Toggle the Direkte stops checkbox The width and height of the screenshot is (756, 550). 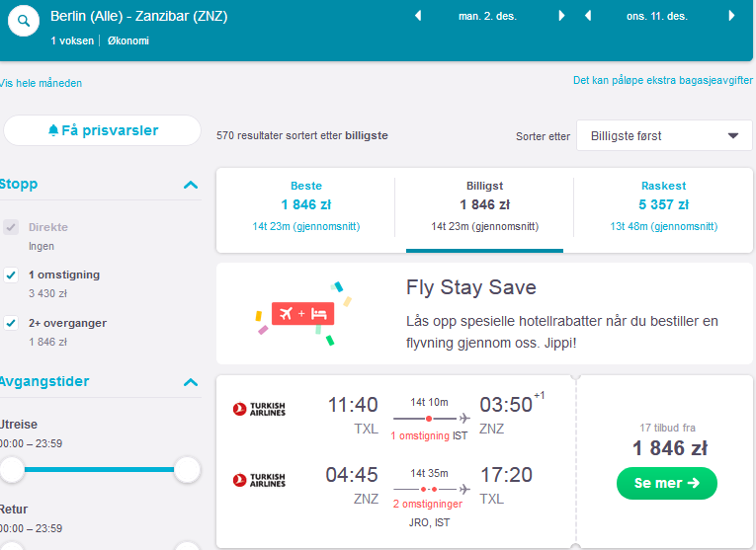(11, 227)
